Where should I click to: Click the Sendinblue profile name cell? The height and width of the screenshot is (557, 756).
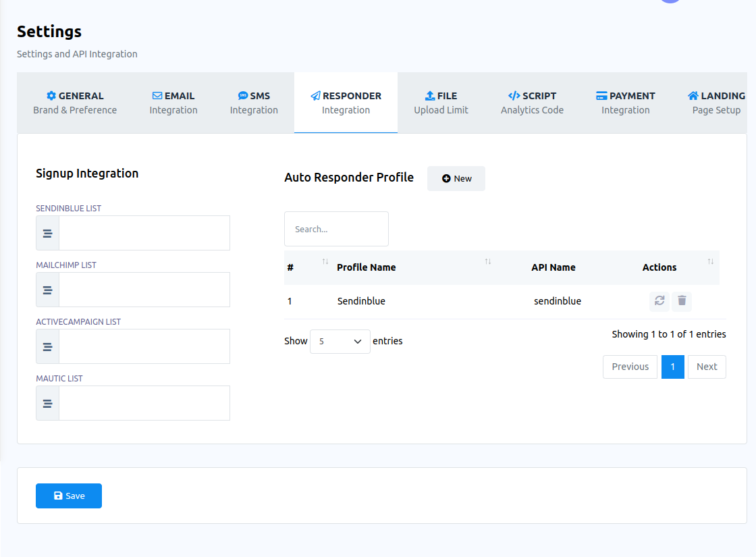(361, 301)
